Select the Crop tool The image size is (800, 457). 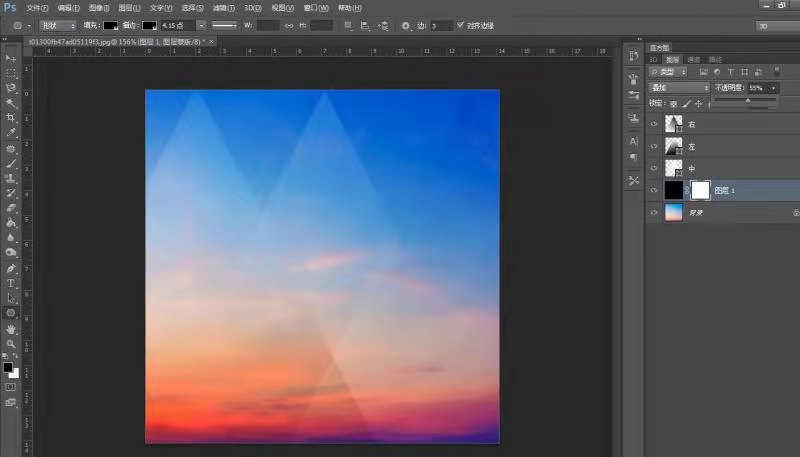[x=11, y=117]
